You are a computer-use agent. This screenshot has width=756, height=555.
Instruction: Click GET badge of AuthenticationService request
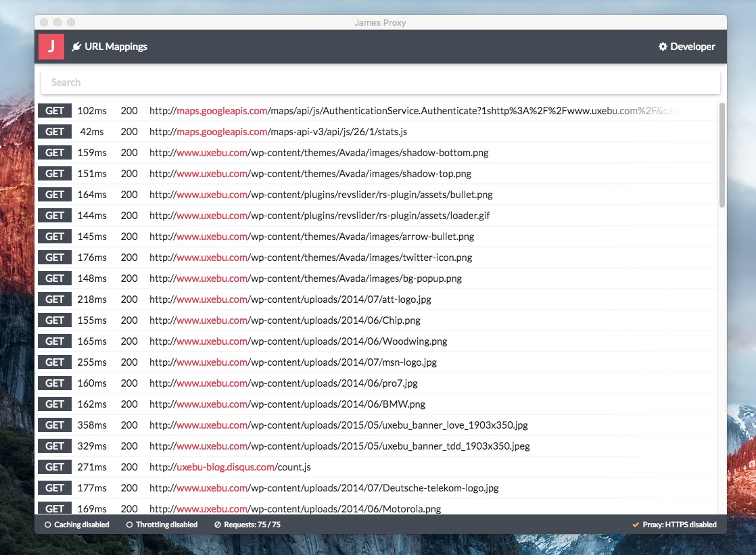pos(55,111)
